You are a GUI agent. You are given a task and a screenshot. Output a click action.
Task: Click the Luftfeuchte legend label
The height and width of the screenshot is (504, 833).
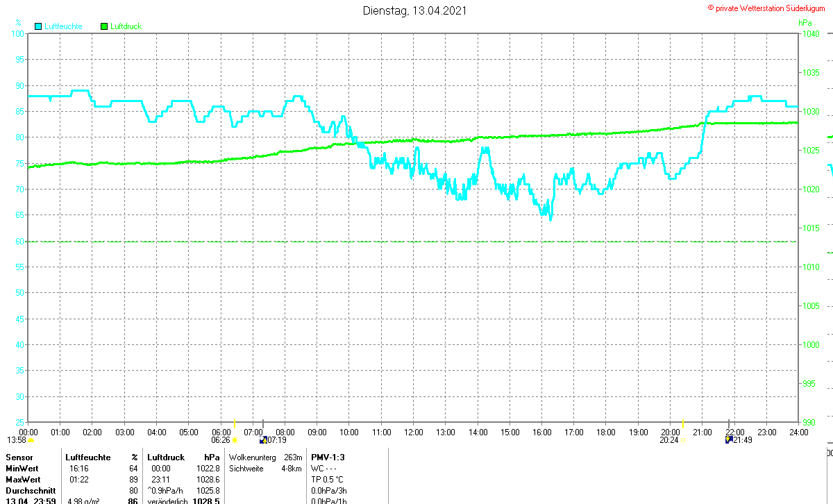point(63,26)
